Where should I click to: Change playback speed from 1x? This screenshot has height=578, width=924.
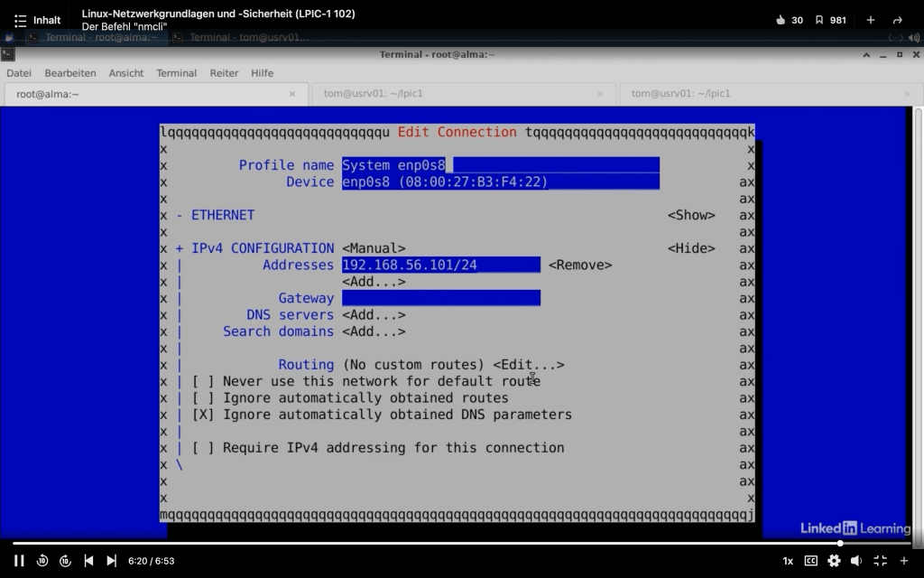click(x=788, y=561)
